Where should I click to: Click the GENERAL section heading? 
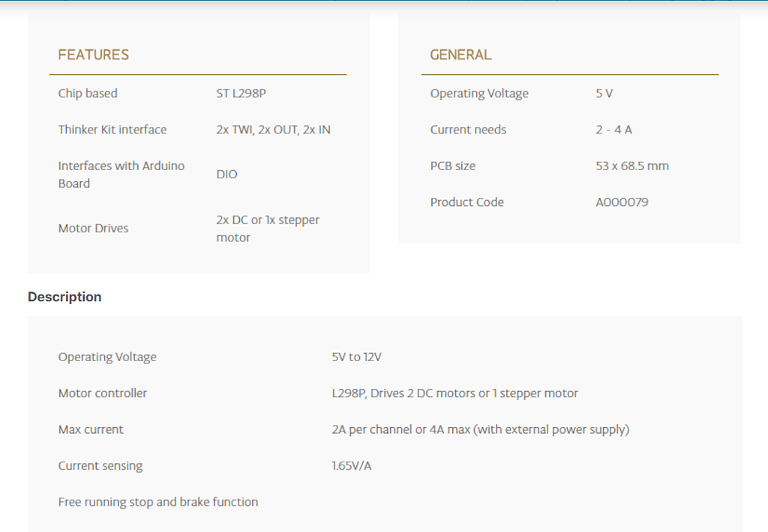[x=460, y=55]
